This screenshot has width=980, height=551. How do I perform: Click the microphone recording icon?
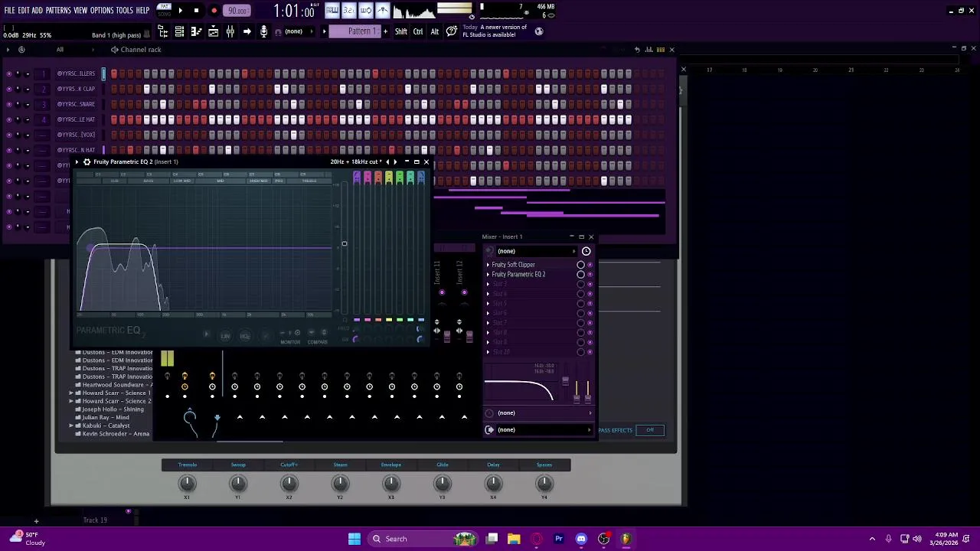(x=263, y=31)
